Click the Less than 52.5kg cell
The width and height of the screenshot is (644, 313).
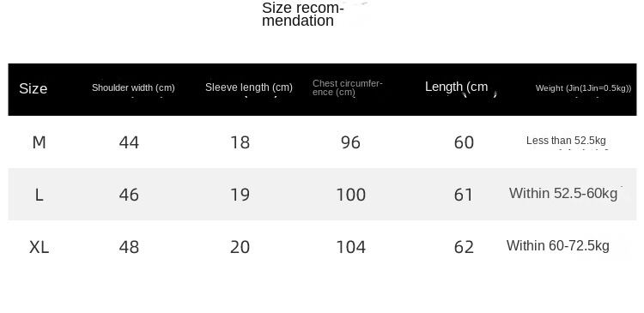(x=566, y=141)
